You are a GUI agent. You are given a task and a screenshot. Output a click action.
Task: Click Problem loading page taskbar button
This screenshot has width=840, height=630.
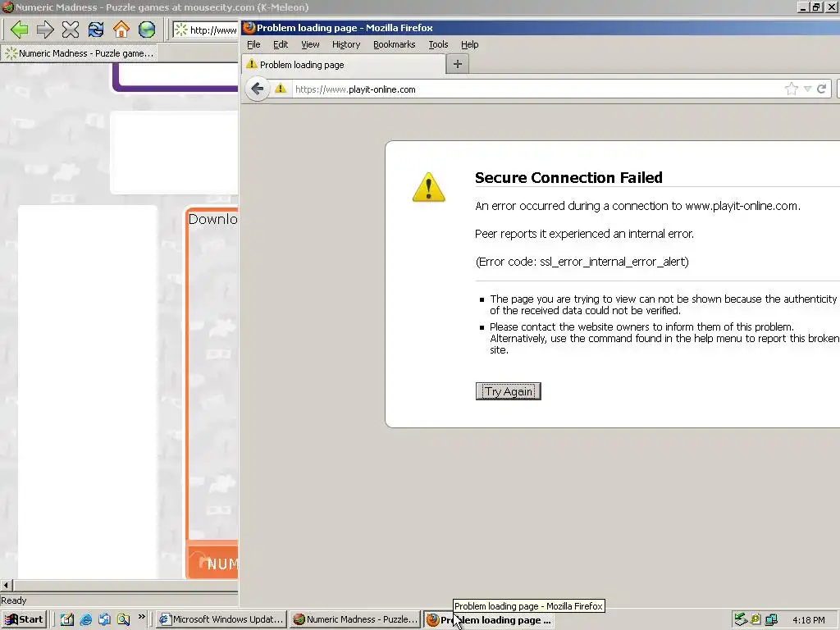click(x=489, y=620)
